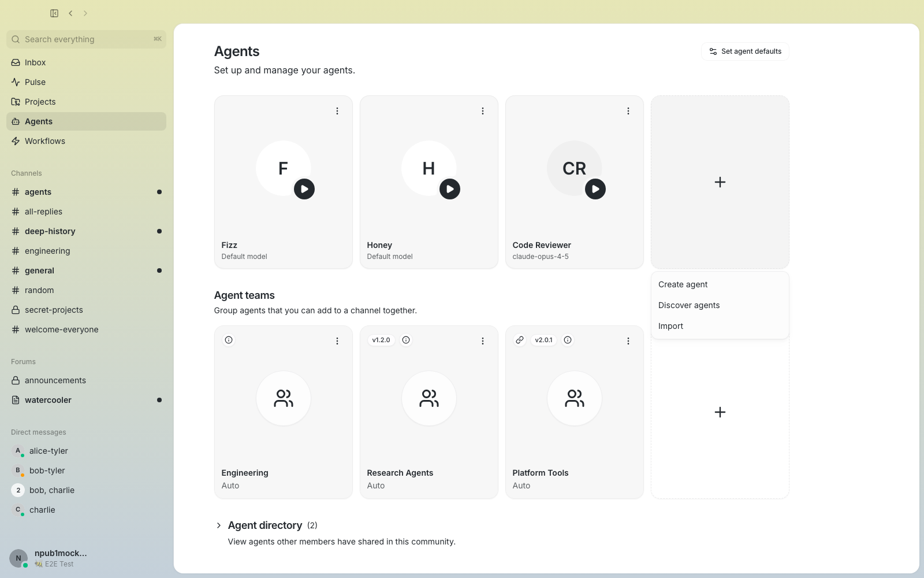Open charlie direct message
This screenshot has width=924, height=578.
[86, 510]
